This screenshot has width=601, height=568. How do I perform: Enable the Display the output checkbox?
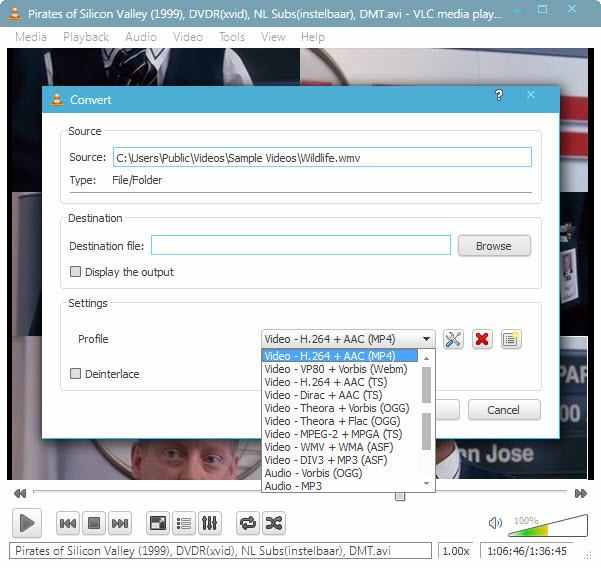76,272
